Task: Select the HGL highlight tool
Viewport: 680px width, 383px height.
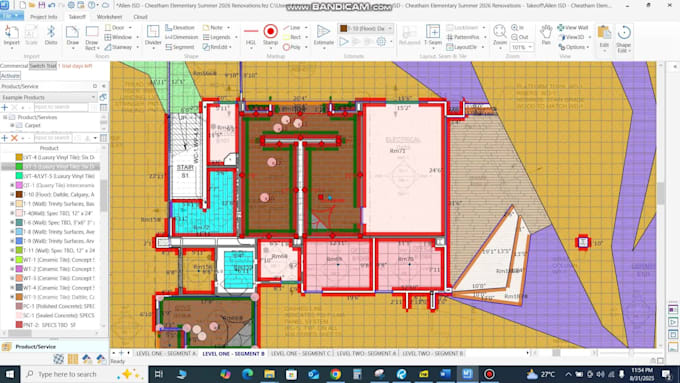Action: (x=251, y=36)
